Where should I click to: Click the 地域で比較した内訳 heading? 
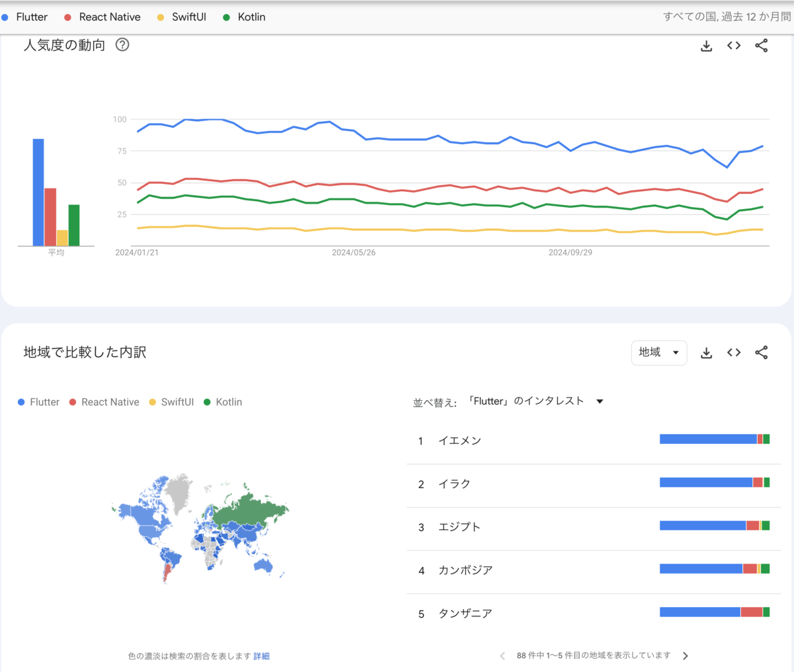click(85, 353)
